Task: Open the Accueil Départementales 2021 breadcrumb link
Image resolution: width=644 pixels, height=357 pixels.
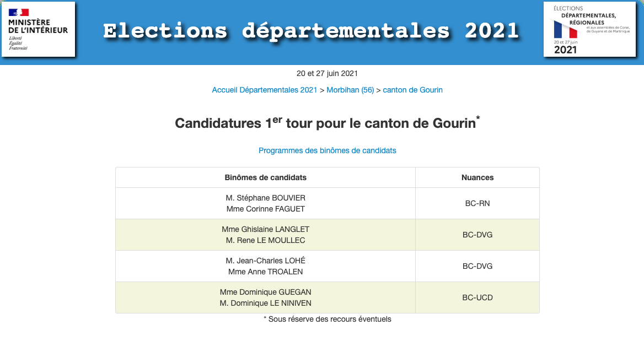Action: click(x=265, y=90)
